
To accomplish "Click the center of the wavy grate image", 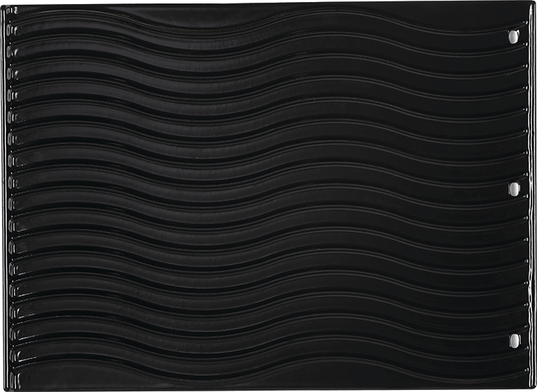I will point(268,196).
